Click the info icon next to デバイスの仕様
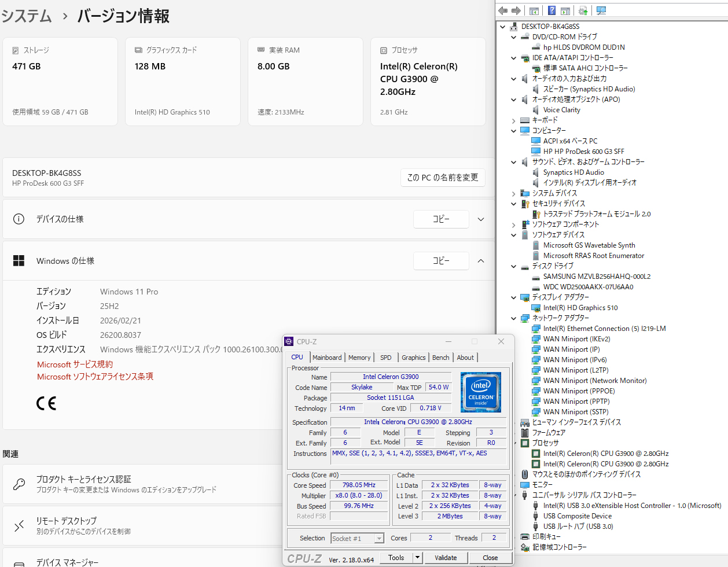Screen dimensions: 728x567 click(19, 219)
